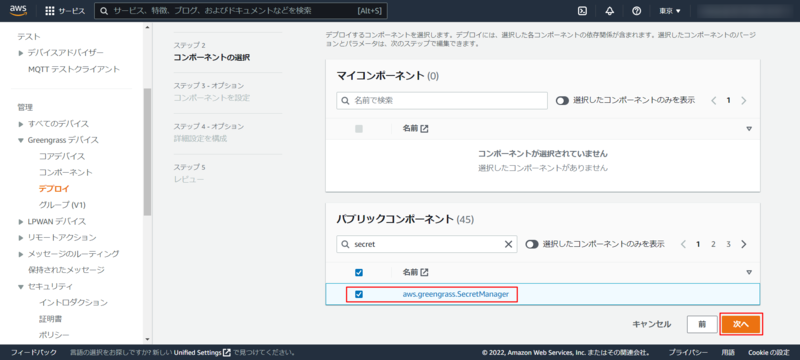Open MQTT テストクライアント
The width and height of the screenshot is (800, 360).
(74, 69)
